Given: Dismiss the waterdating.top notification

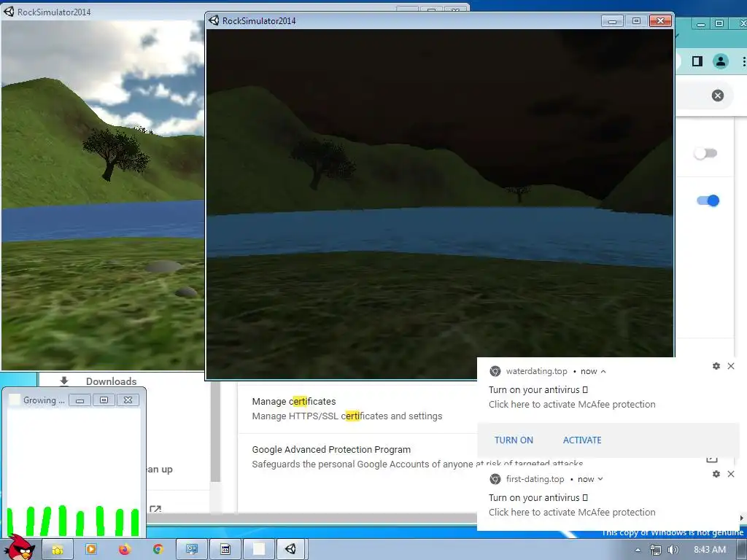Looking at the screenshot, I should click(731, 366).
